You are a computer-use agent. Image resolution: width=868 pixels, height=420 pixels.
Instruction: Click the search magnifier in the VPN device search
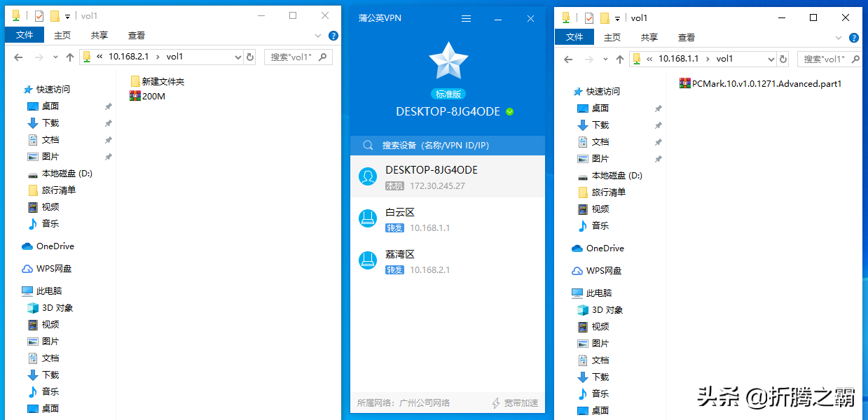(368, 146)
